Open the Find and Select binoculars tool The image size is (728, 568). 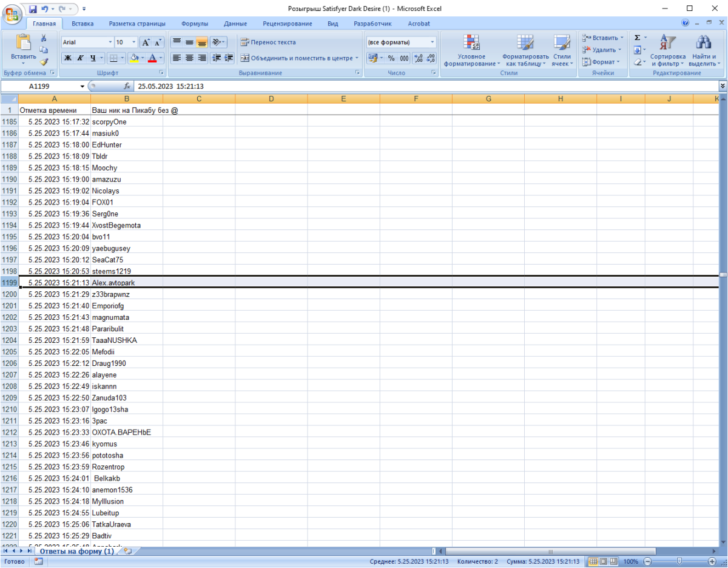coord(704,50)
